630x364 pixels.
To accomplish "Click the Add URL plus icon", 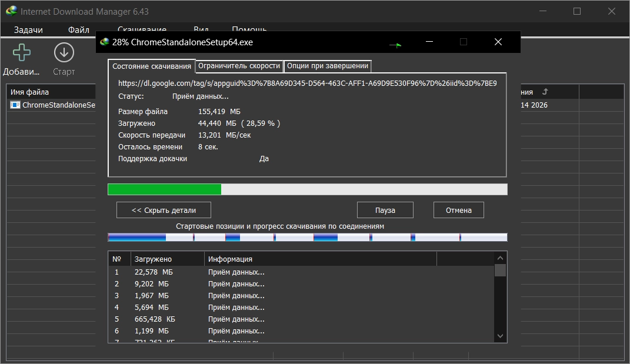I will click(x=22, y=52).
